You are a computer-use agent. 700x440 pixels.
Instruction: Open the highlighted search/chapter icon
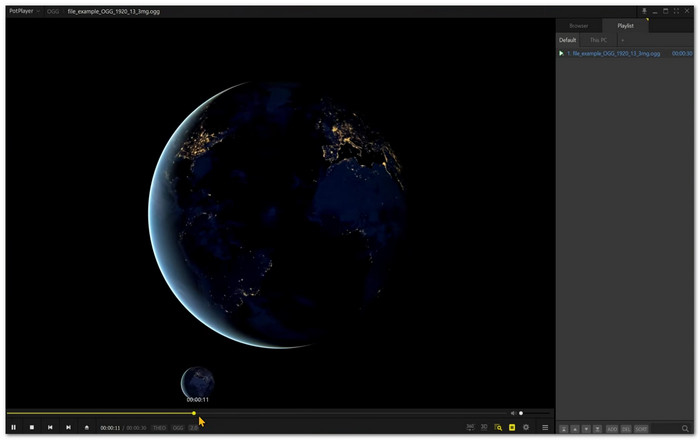click(x=498, y=427)
